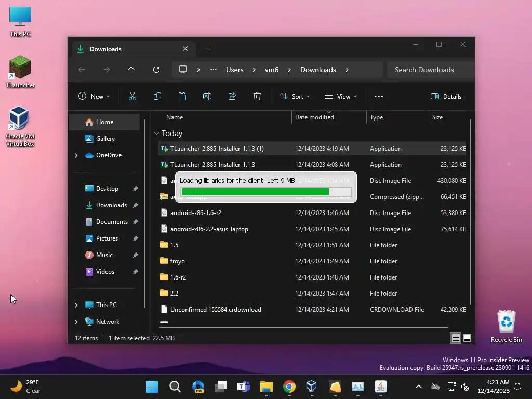Click the PC icon in address bar
The image size is (532, 399).
(x=183, y=70)
